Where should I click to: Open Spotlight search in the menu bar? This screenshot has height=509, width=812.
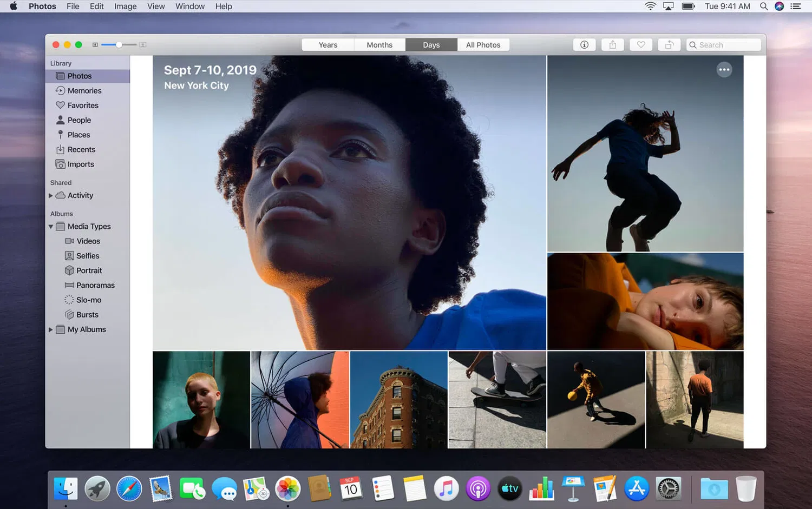(764, 6)
